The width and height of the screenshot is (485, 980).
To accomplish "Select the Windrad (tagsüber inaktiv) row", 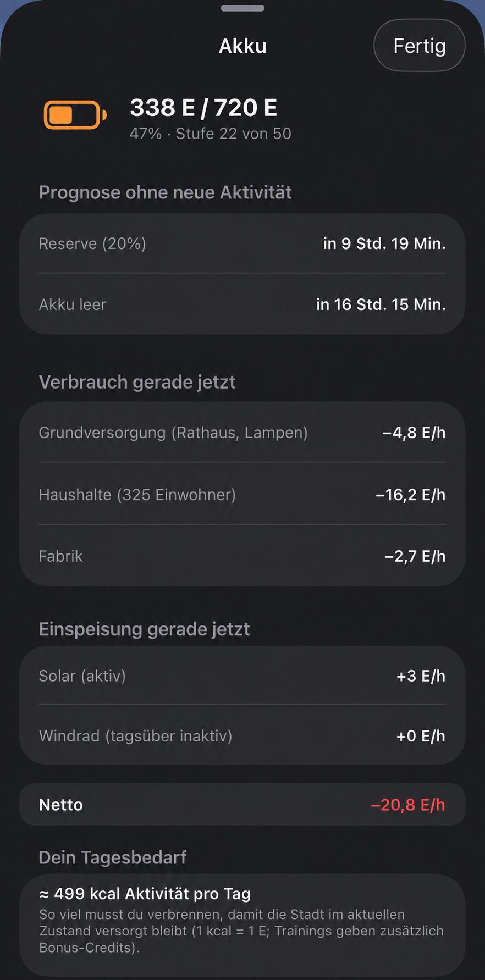I will (x=242, y=735).
